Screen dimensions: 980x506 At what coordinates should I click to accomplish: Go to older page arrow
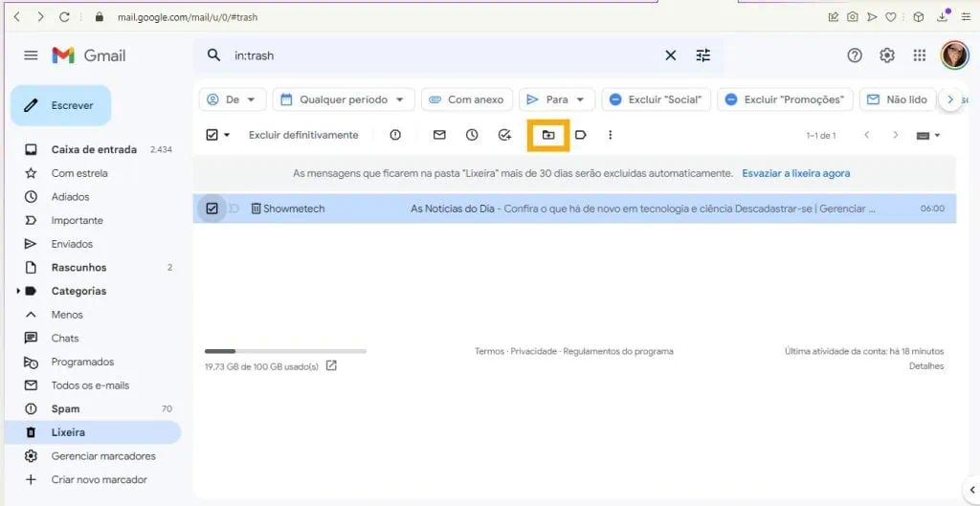pyautogui.click(x=896, y=135)
